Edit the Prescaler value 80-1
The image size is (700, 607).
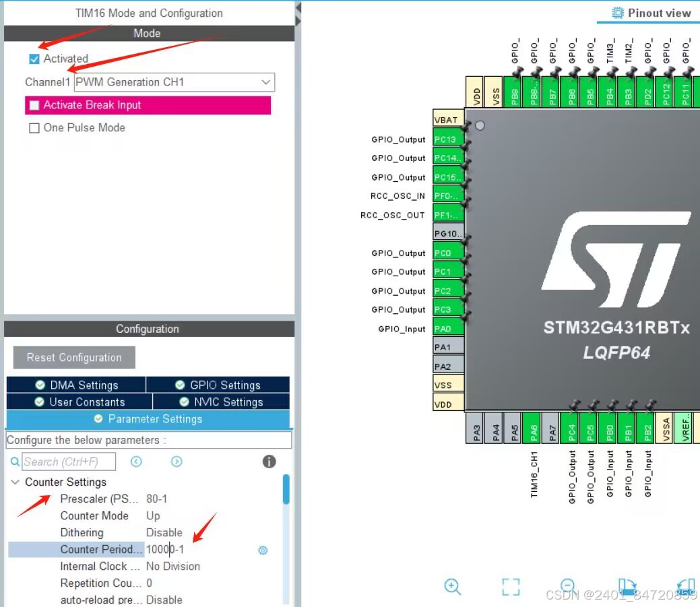click(x=156, y=499)
